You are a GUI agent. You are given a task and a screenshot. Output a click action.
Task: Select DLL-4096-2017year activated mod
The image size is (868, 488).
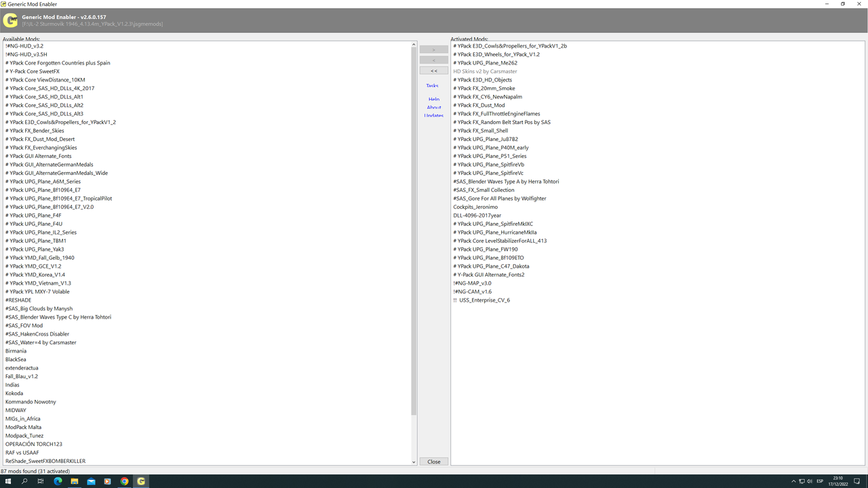pos(477,216)
